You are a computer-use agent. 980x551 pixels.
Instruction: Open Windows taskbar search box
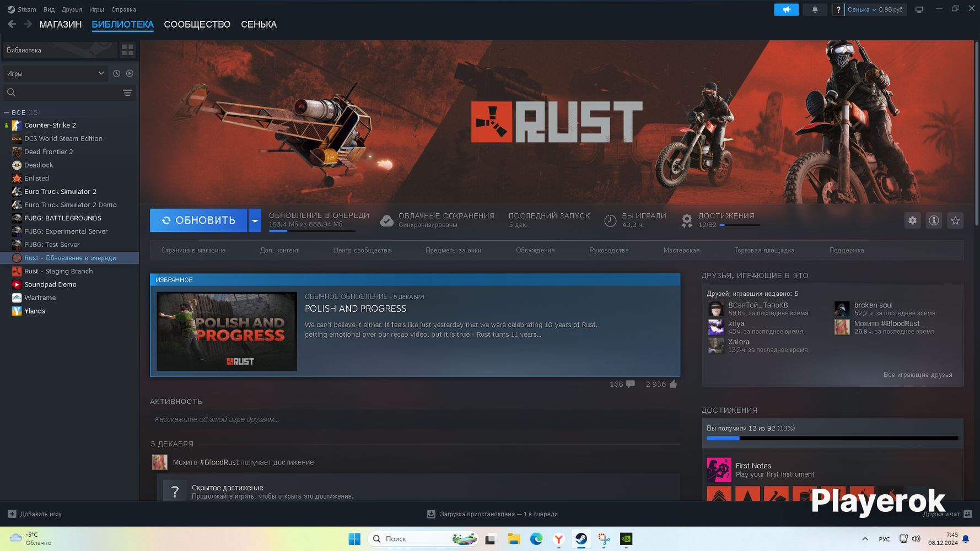(x=423, y=539)
